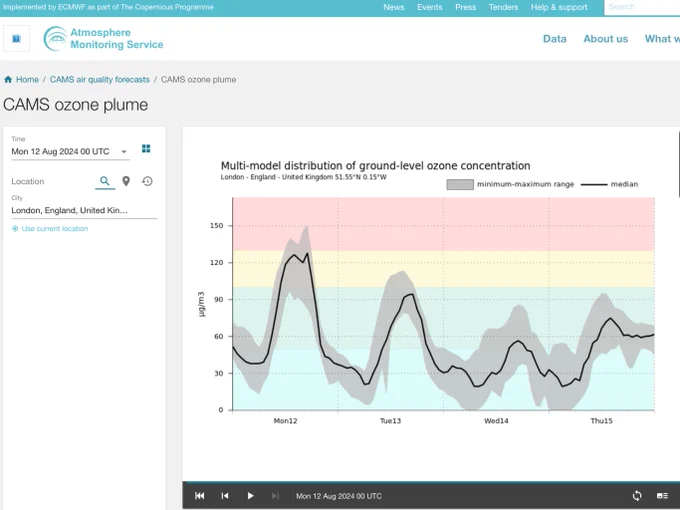680x510 pixels.
Task: Open the Events link
Action: [430, 7]
